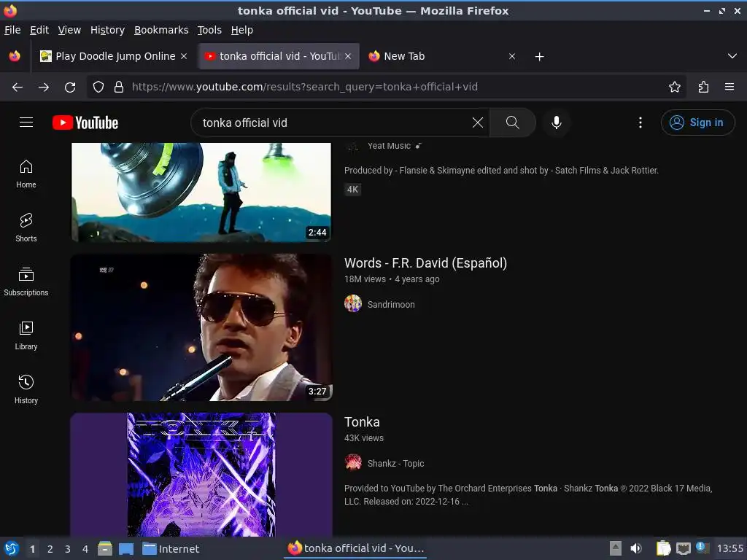
Task: Close the Play Doodle Jump Online tab
Action: click(184, 56)
